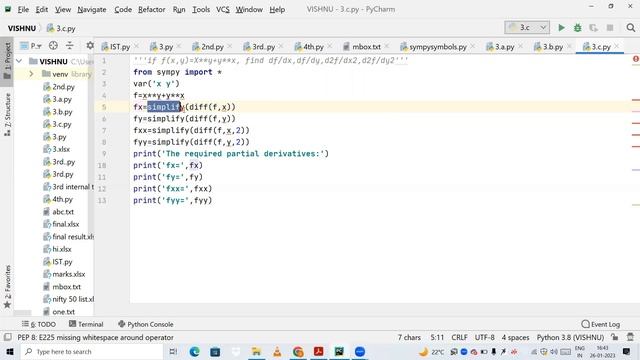Click Run with Coverage icon

pos(593,28)
